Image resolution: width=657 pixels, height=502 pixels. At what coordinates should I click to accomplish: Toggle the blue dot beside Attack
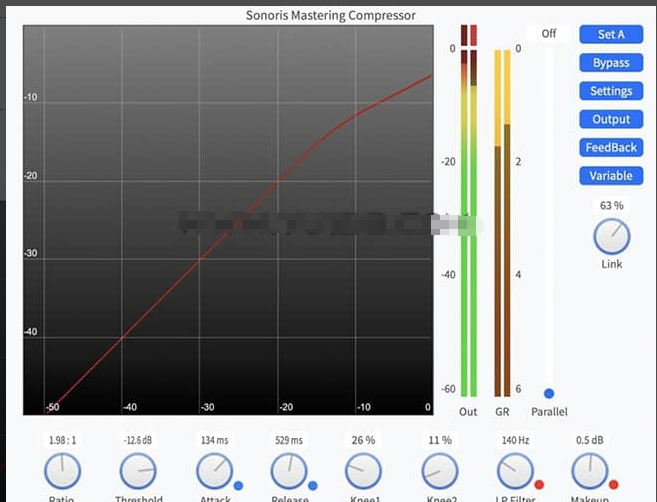(238, 486)
